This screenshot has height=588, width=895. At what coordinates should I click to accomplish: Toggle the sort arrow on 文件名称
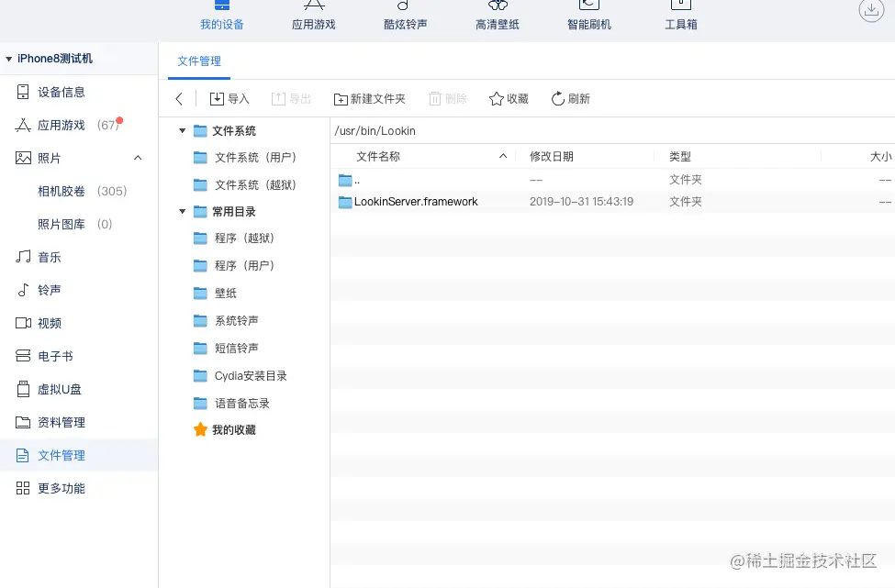click(503, 156)
